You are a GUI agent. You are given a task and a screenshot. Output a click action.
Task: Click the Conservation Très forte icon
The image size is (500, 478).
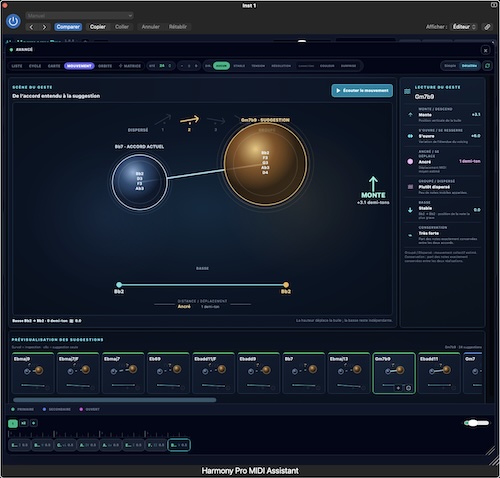pos(410,235)
